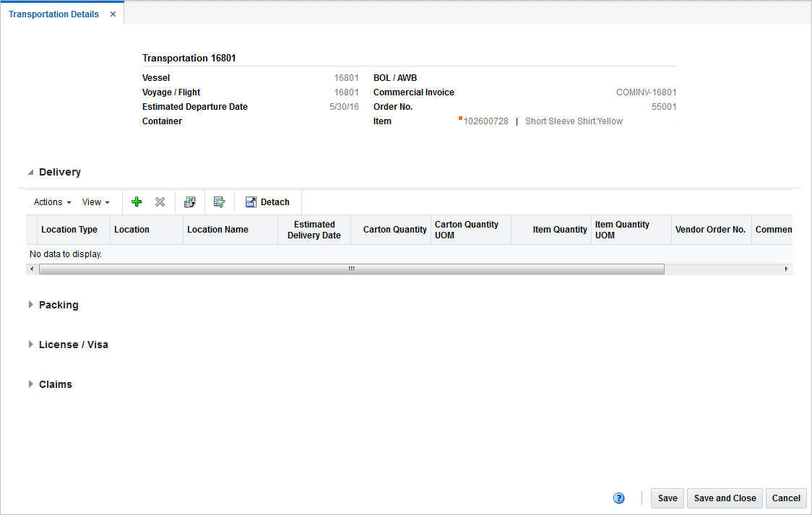Expand the License / Visa section
812x515 pixels.
coord(30,345)
